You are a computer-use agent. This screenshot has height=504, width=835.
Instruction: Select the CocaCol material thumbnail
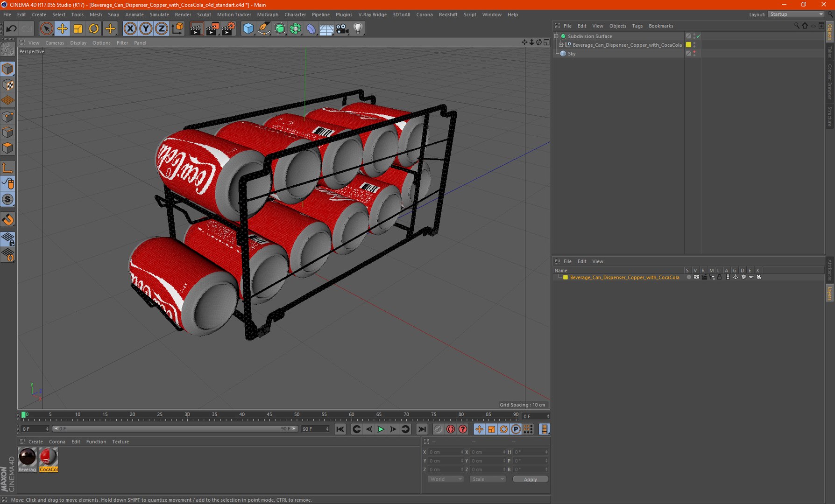click(49, 457)
